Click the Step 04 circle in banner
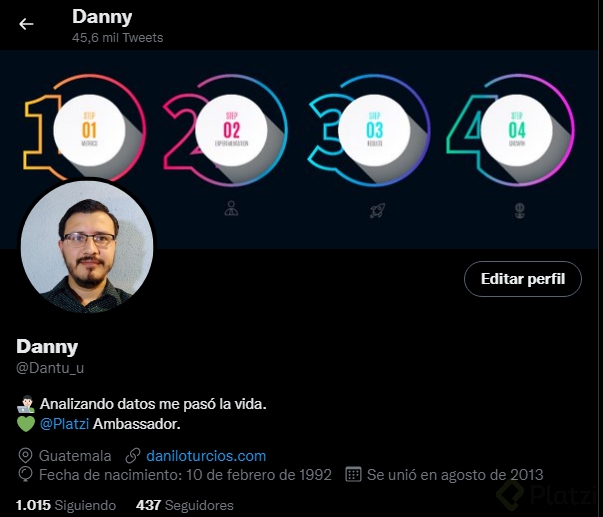The height and width of the screenshot is (517, 603). coord(517,130)
